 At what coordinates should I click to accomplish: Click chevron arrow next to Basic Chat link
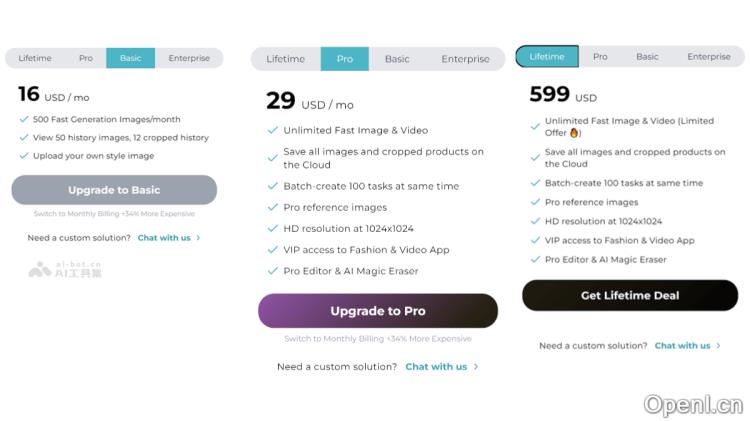tap(199, 238)
